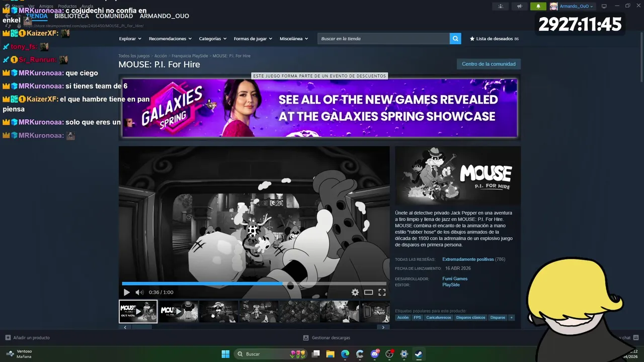Mute the trailer with the speaker icon

(139, 292)
